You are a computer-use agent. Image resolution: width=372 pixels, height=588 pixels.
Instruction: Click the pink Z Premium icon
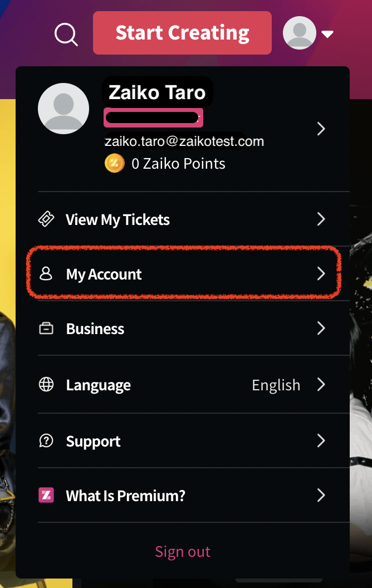pos(46,495)
